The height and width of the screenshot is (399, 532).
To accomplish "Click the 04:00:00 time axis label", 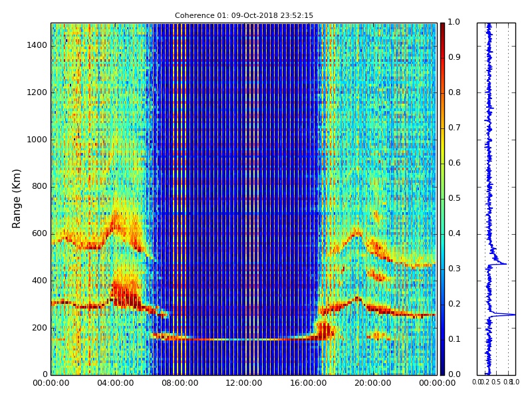I will 115,383.
